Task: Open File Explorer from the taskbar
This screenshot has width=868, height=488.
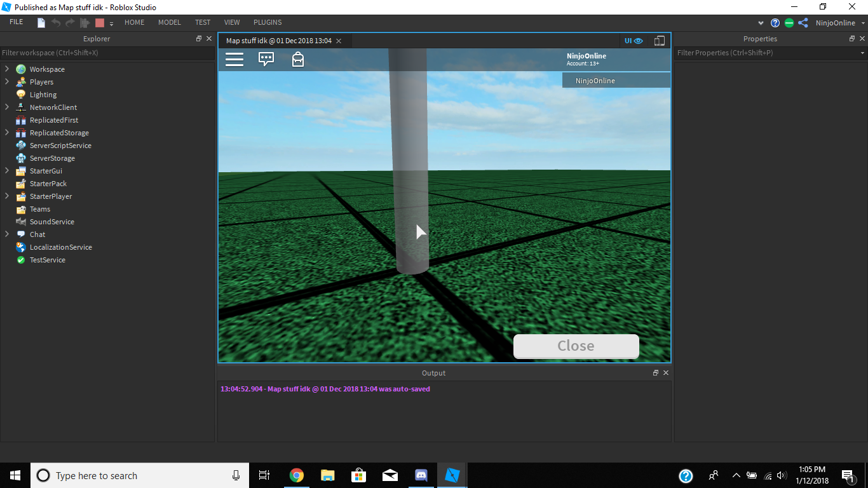Action: [x=327, y=475]
